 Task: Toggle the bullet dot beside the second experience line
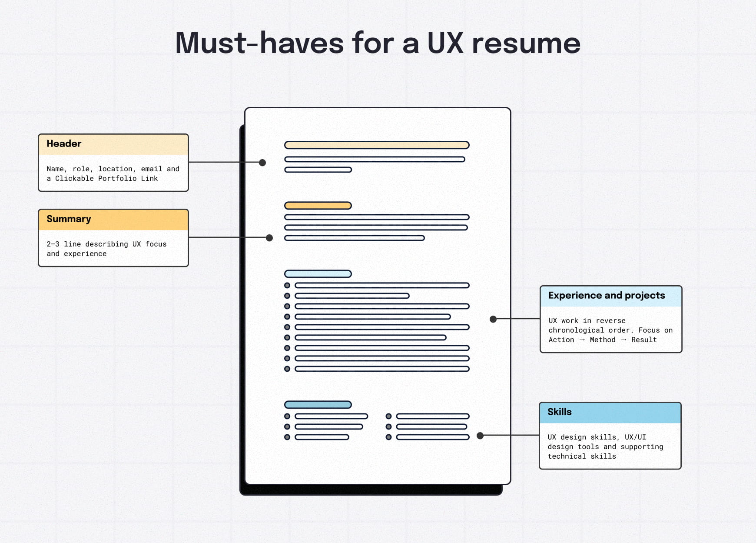[x=287, y=295]
